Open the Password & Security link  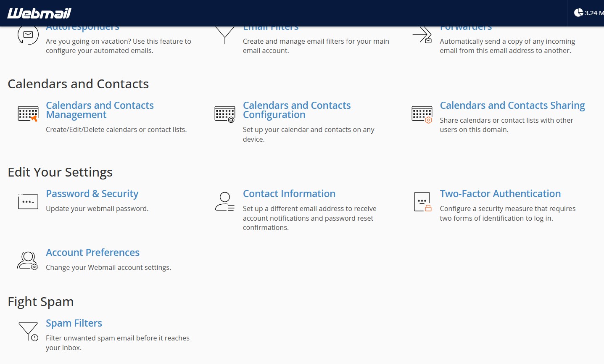92,194
